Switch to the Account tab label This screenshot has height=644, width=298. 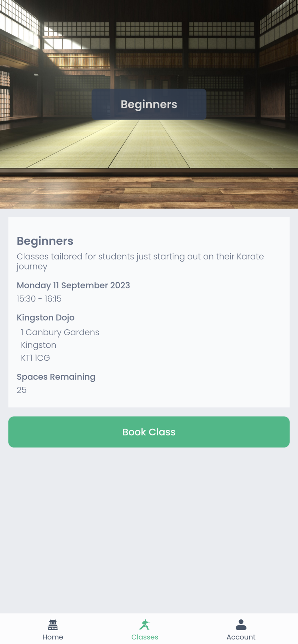click(x=241, y=637)
